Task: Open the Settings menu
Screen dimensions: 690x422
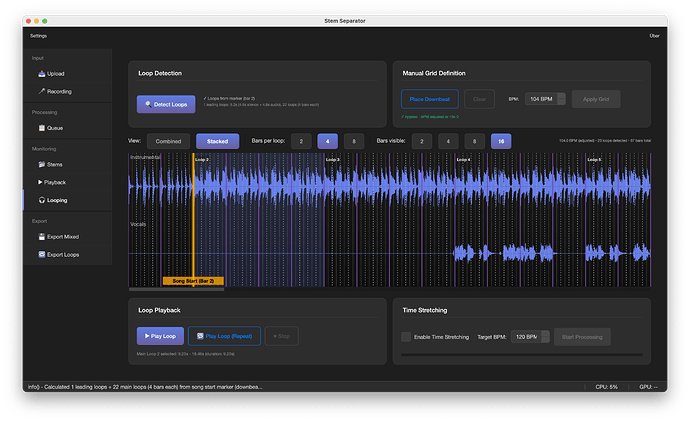Action: (38, 36)
